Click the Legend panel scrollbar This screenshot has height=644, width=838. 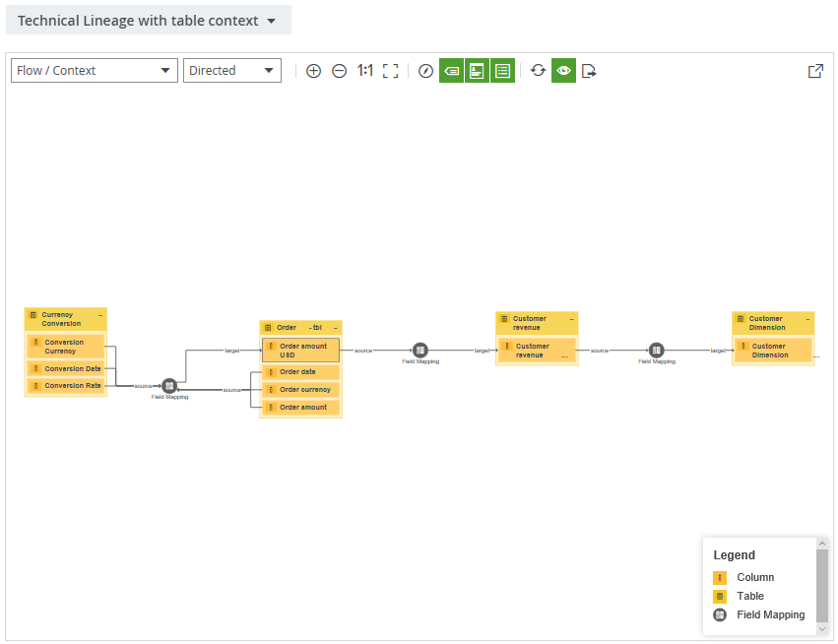[822, 586]
